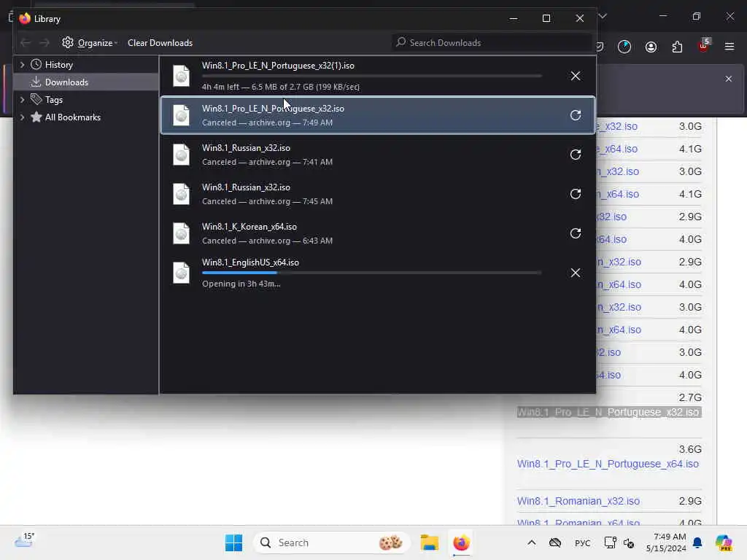
Task: Retry Win8.1_Russian_x32.iso canceled at 7:41 AM
Action: pos(575,155)
